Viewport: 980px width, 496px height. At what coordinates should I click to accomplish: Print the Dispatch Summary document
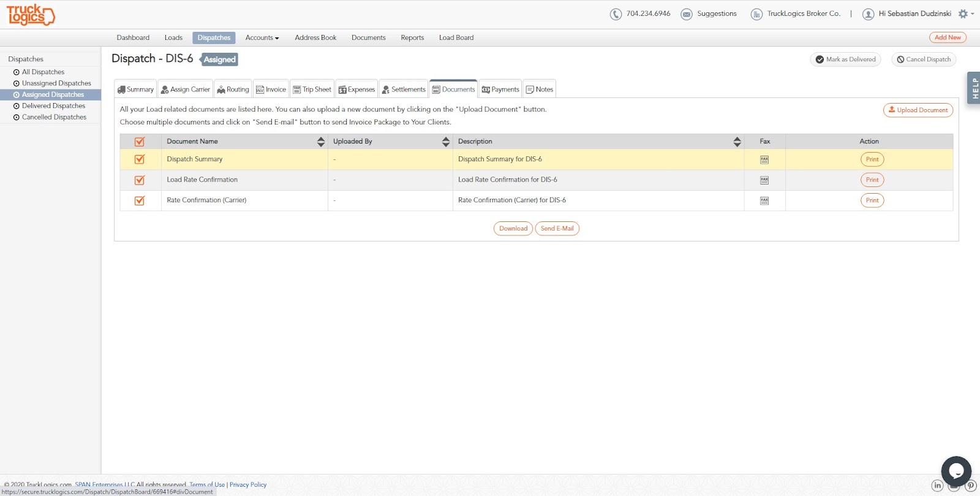point(872,159)
